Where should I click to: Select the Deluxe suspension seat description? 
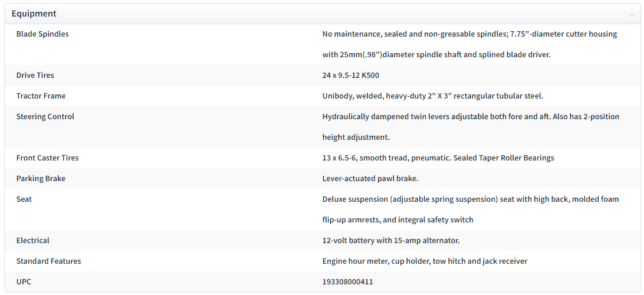click(x=471, y=209)
